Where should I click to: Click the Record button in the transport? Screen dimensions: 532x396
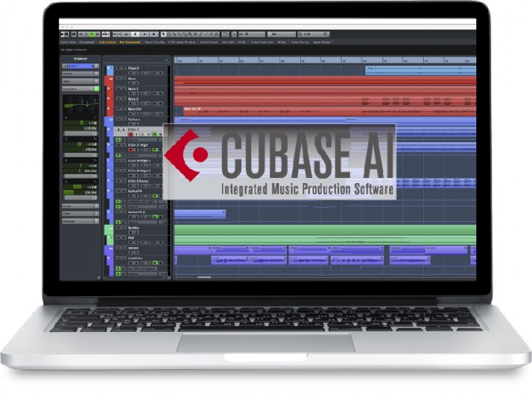[x=154, y=34]
